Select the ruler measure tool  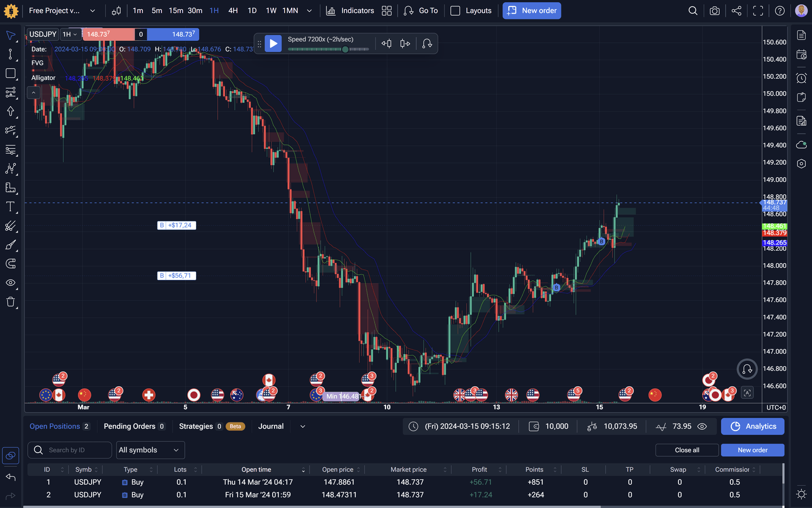(x=10, y=188)
